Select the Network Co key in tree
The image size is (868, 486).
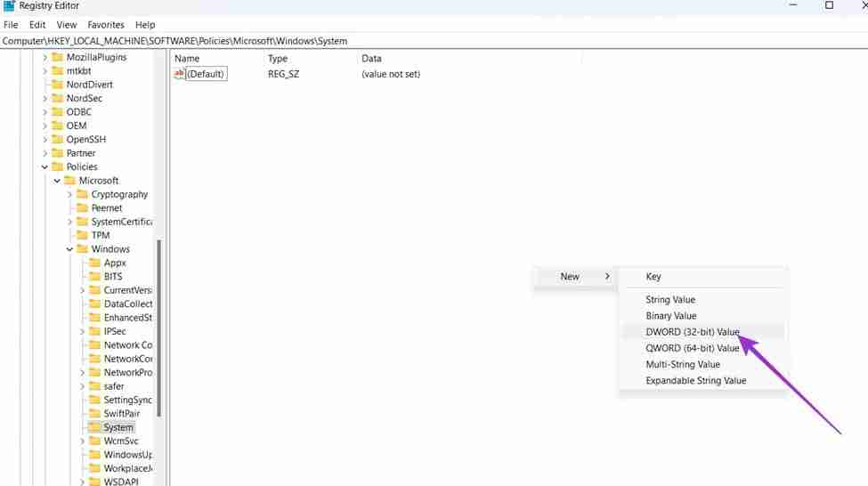point(128,344)
